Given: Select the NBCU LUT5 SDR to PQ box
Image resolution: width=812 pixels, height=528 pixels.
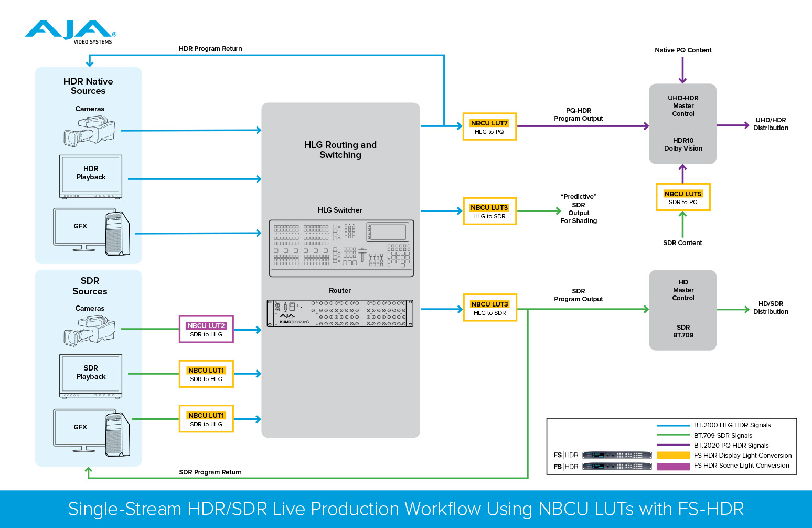Looking at the screenshot, I should (x=683, y=197).
